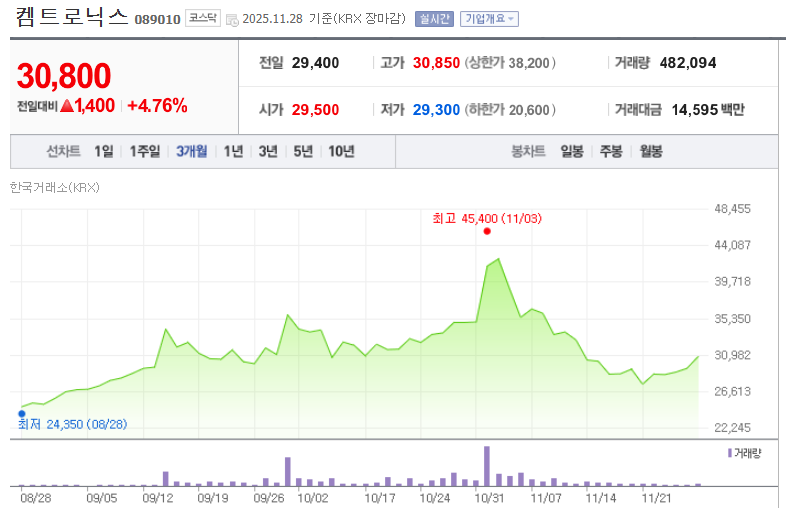Select the 3개월 line chart range

coord(191,151)
